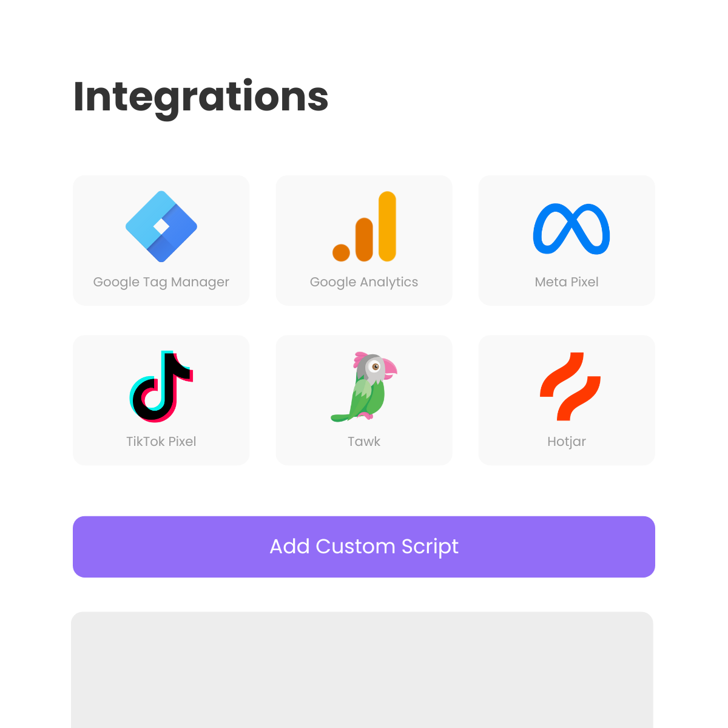Select the TikTok Pixel text label
The image size is (728, 728).
(161, 442)
